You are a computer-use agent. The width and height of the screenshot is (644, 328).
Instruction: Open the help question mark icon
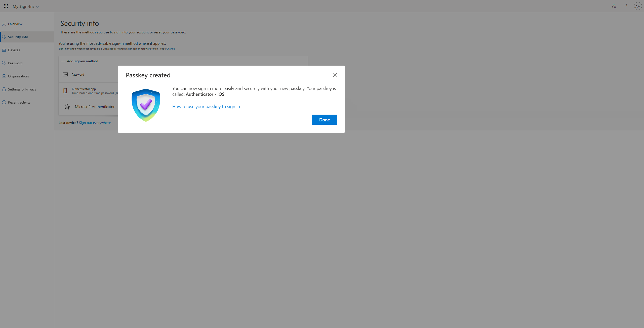click(626, 6)
